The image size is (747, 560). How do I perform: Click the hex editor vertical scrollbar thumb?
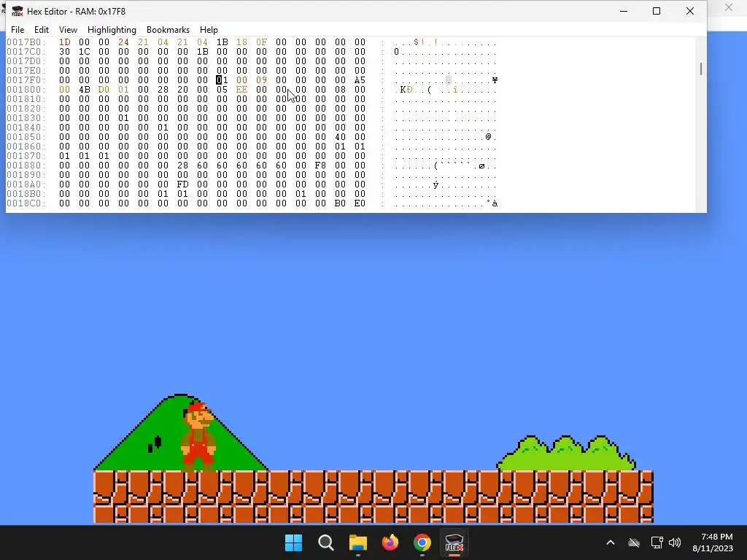(701, 69)
